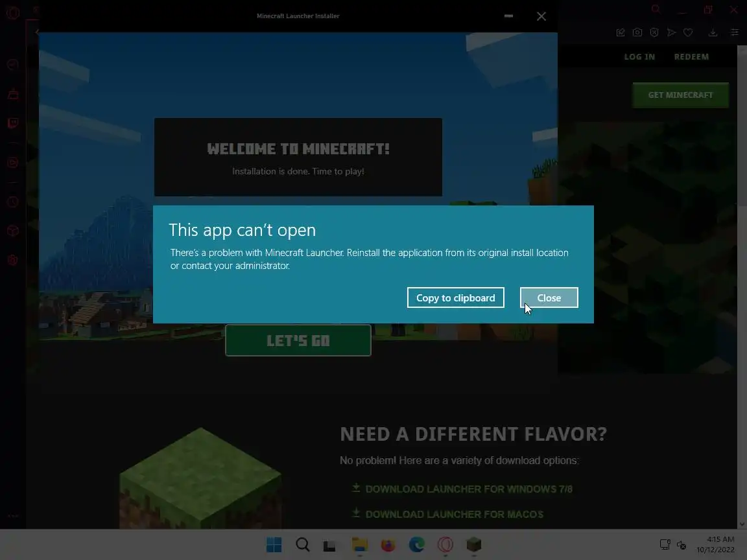Open the network status tray icon
Image resolution: width=747 pixels, height=560 pixels.
pyautogui.click(x=665, y=544)
